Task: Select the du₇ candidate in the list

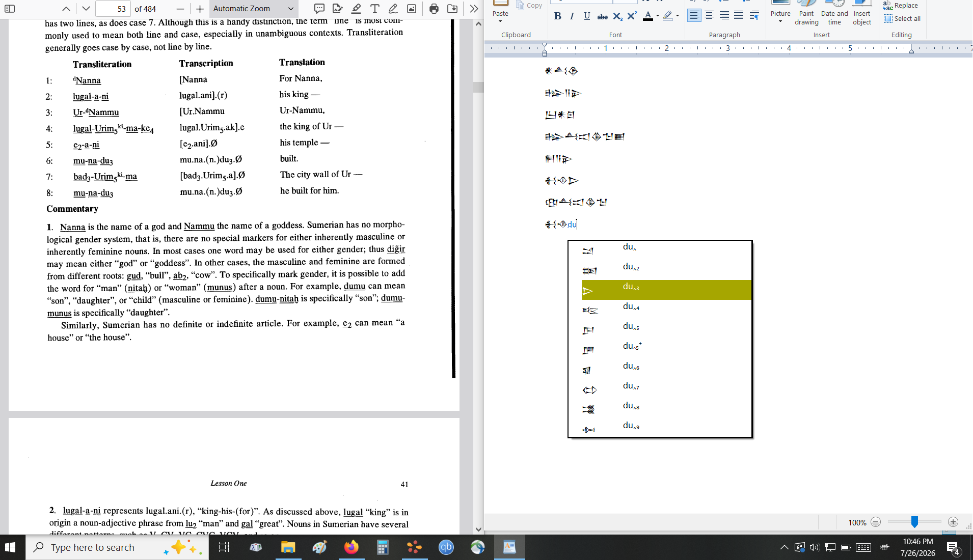Action: point(666,389)
